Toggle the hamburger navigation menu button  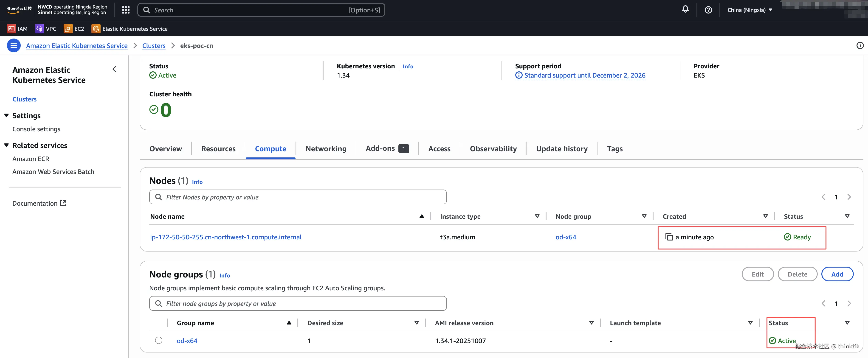click(14, 45)
